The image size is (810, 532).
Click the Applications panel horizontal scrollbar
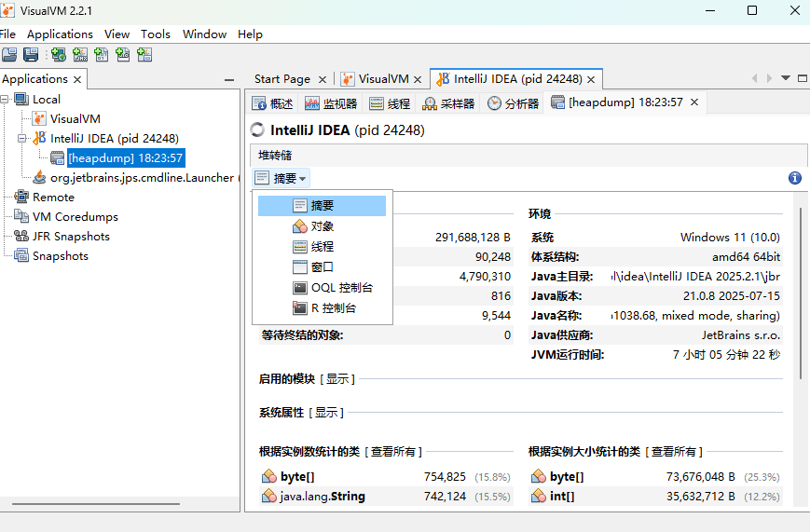click(96, 504)
